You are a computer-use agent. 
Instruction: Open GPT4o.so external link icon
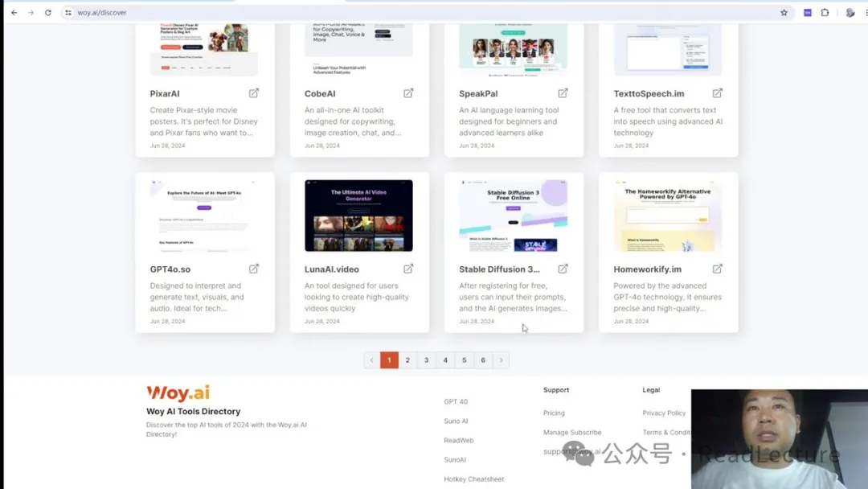254,269
